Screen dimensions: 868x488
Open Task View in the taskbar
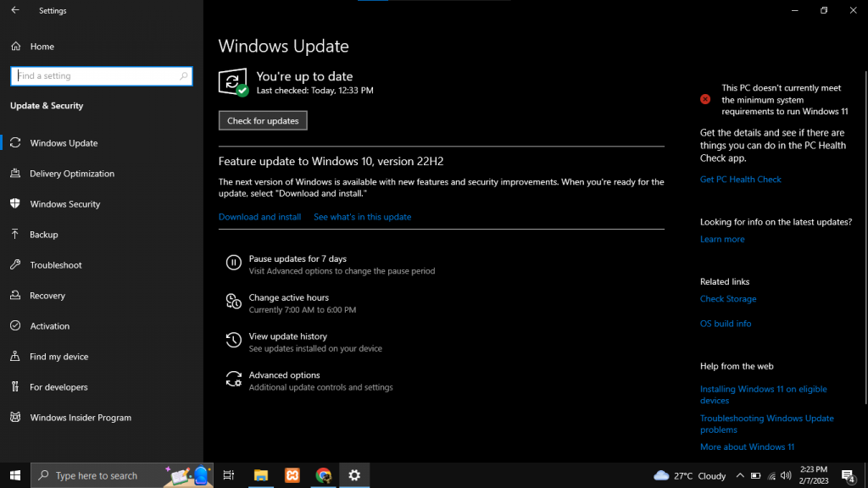click(x=229, y=475)
